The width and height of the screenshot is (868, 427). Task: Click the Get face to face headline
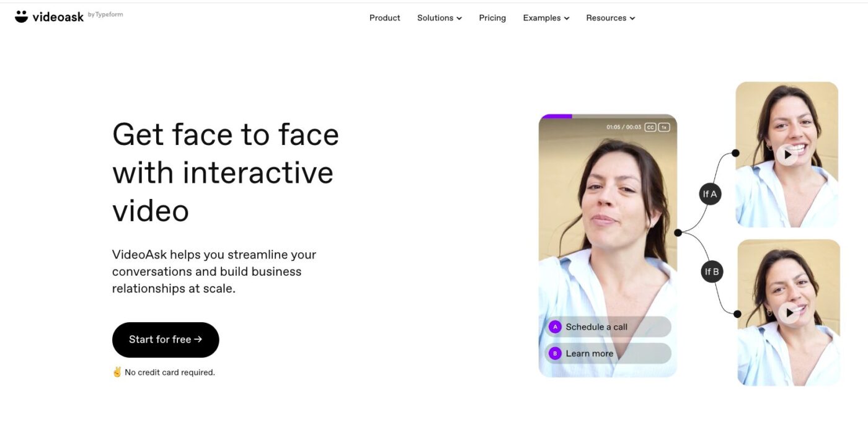(226, 172)
